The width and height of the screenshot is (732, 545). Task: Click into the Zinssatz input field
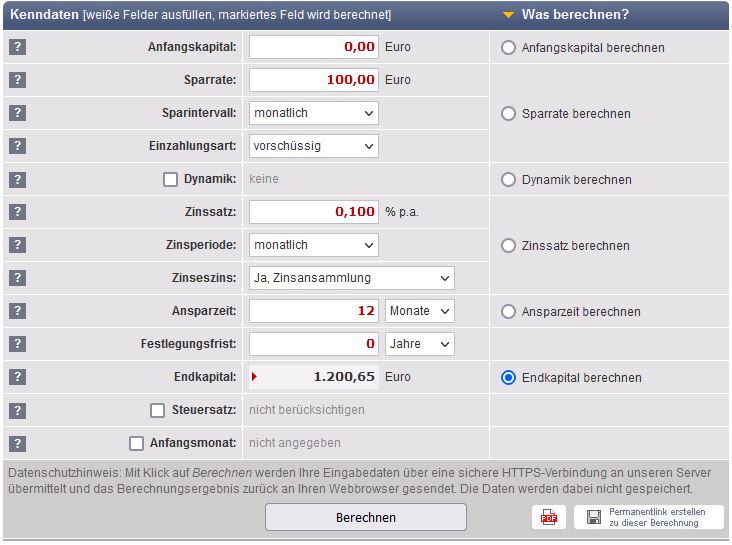click(314, 212)
